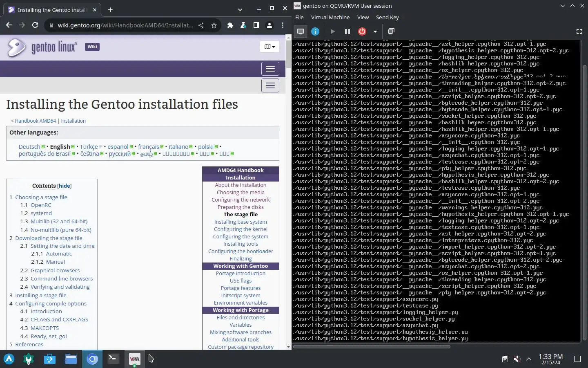
Task: Switch language to français
Action: pyautogui.click(x=149, y=147)
